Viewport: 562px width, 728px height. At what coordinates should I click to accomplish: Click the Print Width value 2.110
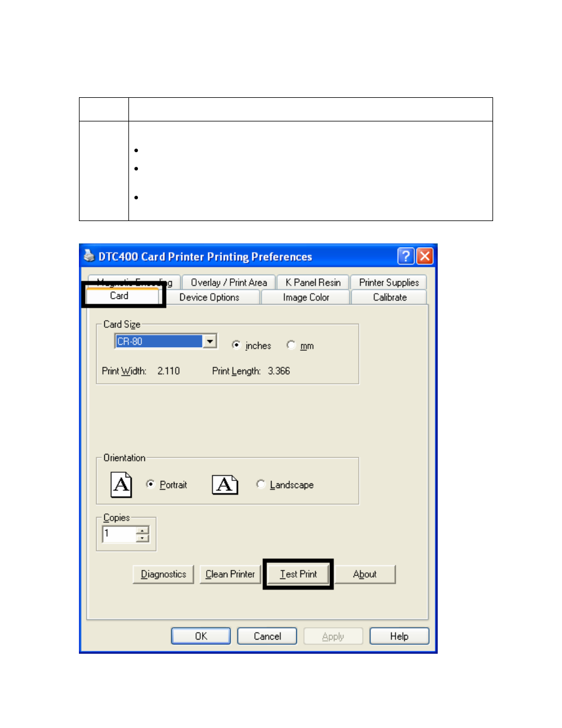tap(168, 371)
